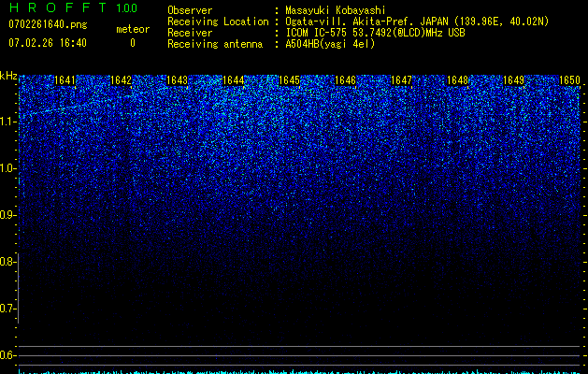Click the Receiving antenna label
Image resolution: width=588 pixels, height=374 pixels.
215,44
